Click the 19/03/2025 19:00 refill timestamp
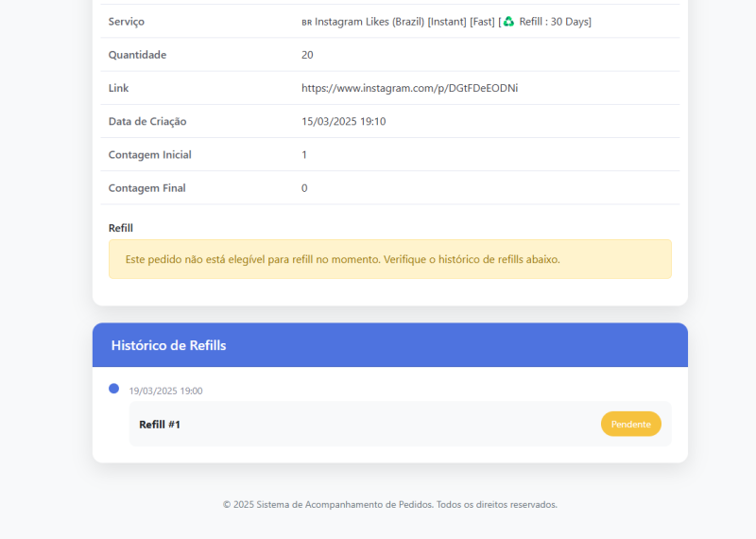Viewport: 756px width, 539px height. pyautogui.click(x=165, y=391)
